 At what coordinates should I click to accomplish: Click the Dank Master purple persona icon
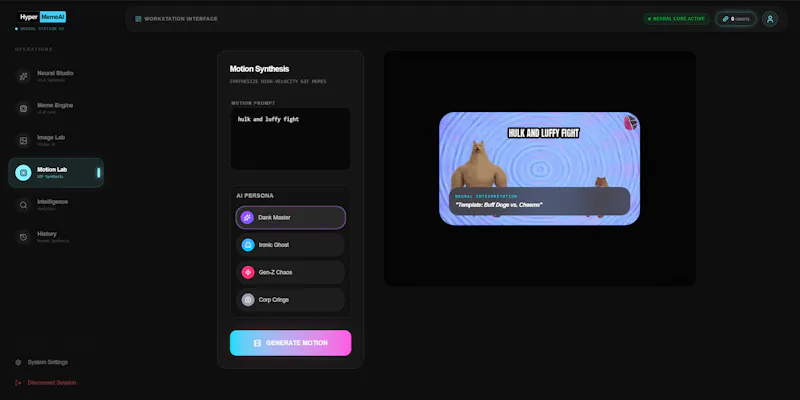(247, 217)
